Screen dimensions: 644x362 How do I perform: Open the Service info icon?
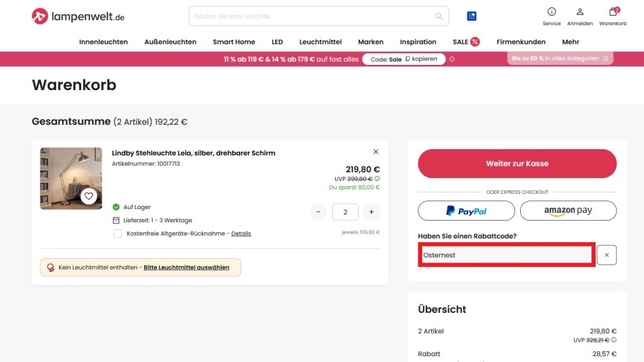(552, 12)
